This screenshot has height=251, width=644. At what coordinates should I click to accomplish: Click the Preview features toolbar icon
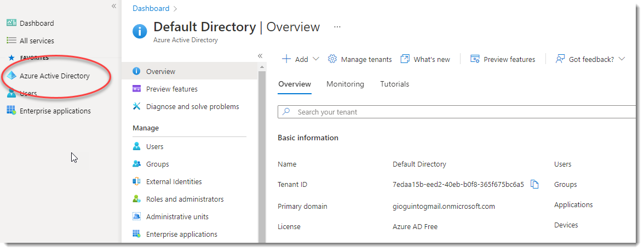click(475, 59)
